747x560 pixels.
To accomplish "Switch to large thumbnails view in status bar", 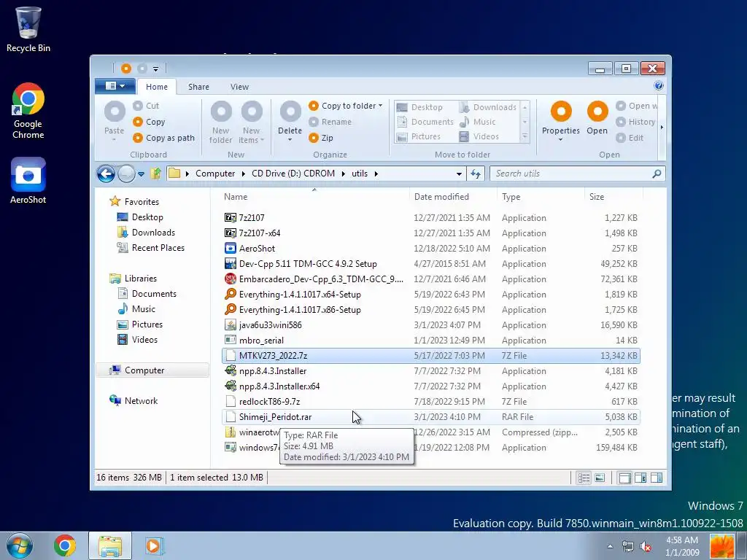I will [600, 478].
